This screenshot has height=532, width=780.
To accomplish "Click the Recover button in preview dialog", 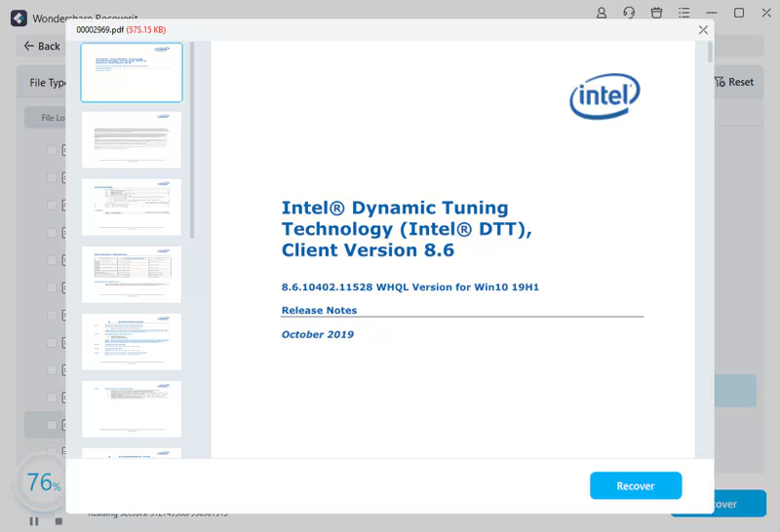I will (x=635, y=485).
